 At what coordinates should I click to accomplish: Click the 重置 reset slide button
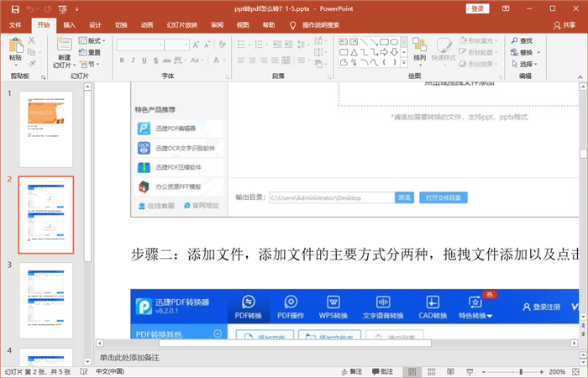[x=90, y=52]
